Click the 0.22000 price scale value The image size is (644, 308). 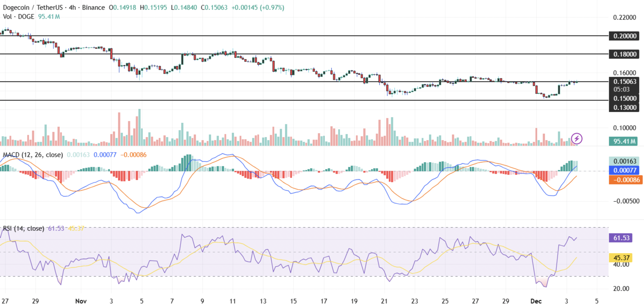coord(624,18)
